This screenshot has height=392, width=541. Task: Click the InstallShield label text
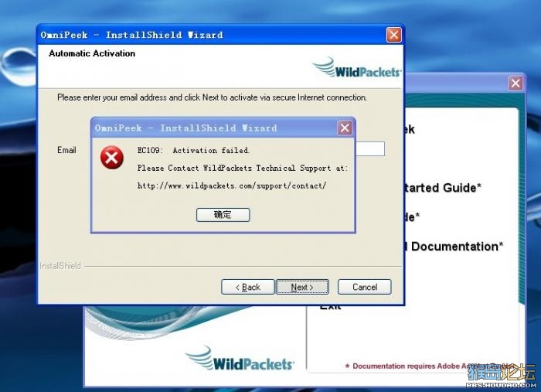(x=60, y=266)
